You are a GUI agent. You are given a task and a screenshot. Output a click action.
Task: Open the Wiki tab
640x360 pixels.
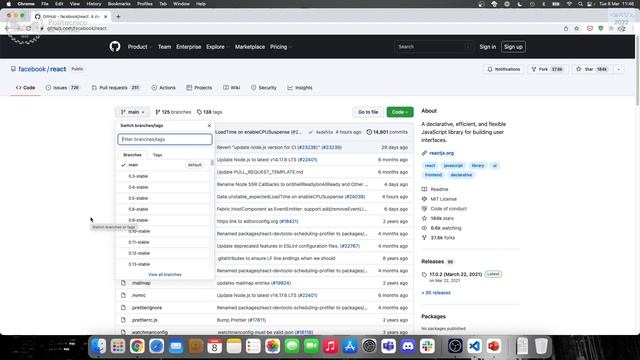click(231, 88)
